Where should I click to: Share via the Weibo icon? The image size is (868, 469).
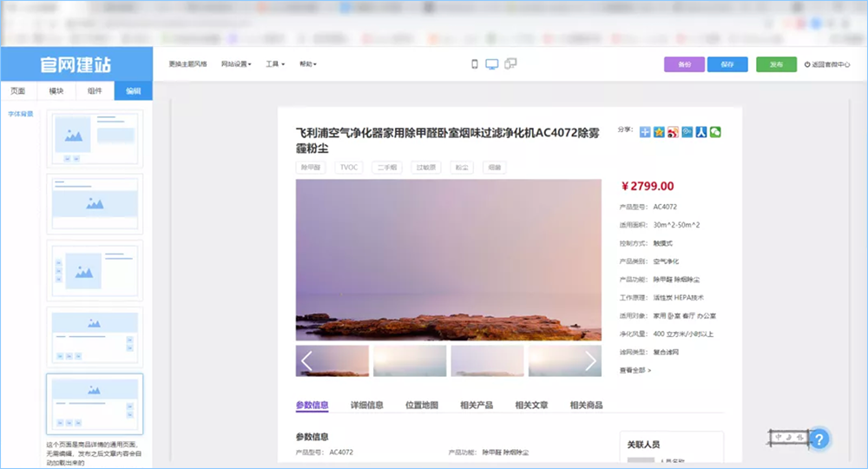click(x=673, y=132)
